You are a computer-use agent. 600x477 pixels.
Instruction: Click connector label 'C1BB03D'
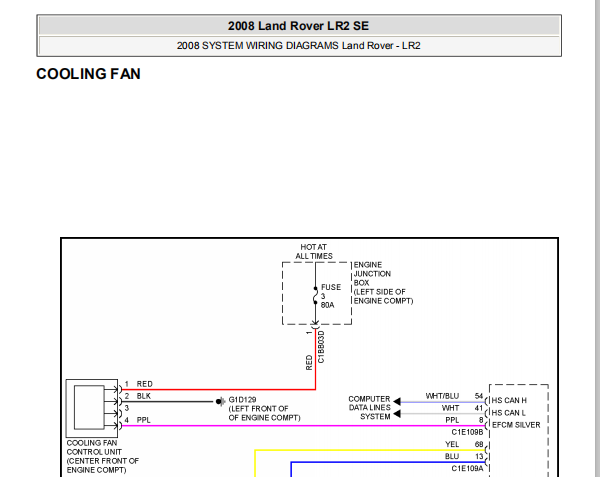tap(321, 347)
